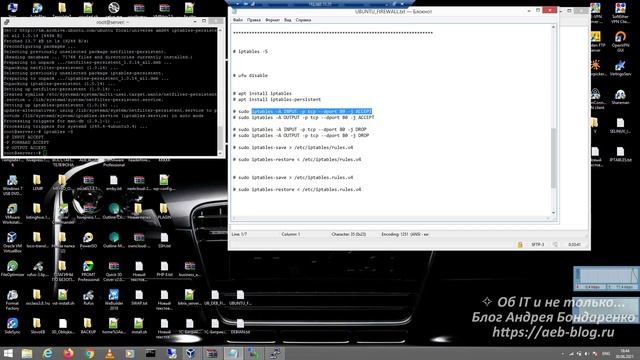Screen dimensions: 640x360
Task: Open the Файл menu in Notepad
Action: pyautogui.click(x=238, y=20)
